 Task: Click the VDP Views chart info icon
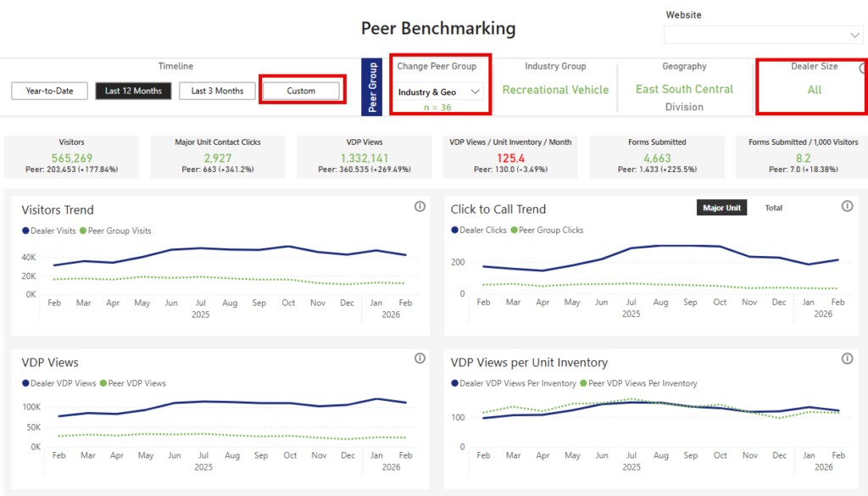coord(420,359)
